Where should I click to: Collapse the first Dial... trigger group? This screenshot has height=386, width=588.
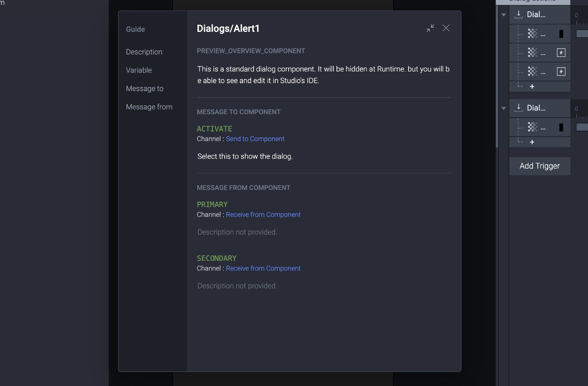[x=504, y=15]
